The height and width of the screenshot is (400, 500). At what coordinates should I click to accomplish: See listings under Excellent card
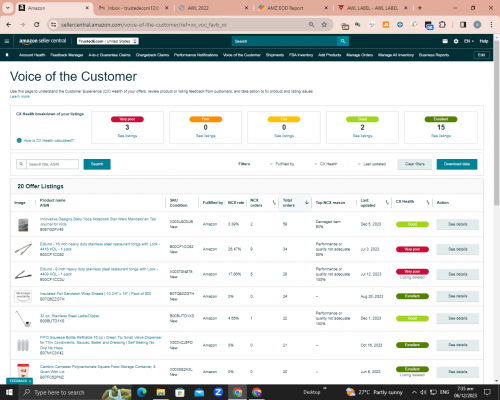pyautogui.click(x=441, y=136)
